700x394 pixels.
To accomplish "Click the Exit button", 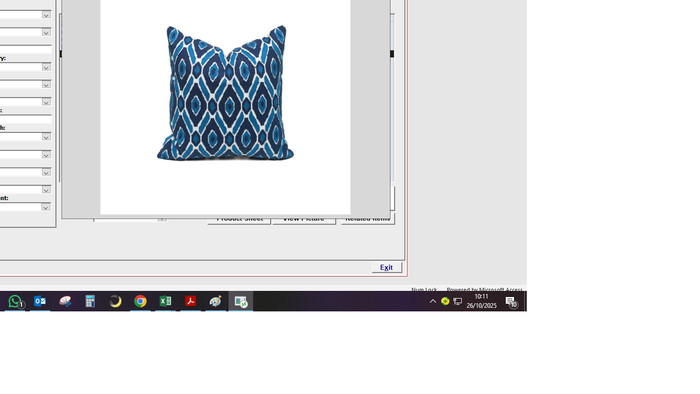I will [387, 267].
